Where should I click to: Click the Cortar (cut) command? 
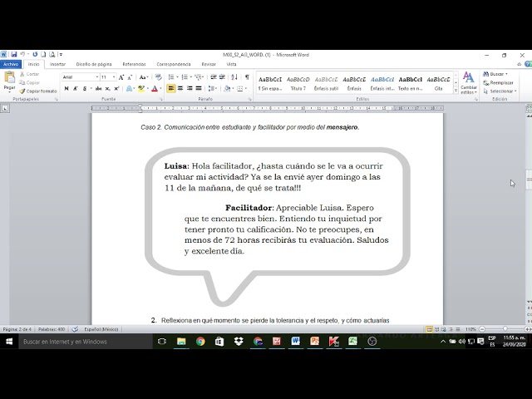pyautogui.click(x=30, y=74)
